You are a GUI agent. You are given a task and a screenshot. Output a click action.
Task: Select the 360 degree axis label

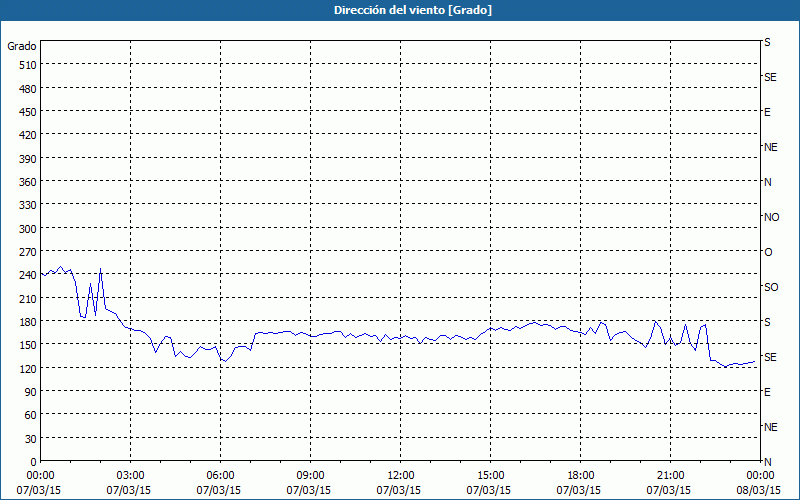[x=29, y=182]
